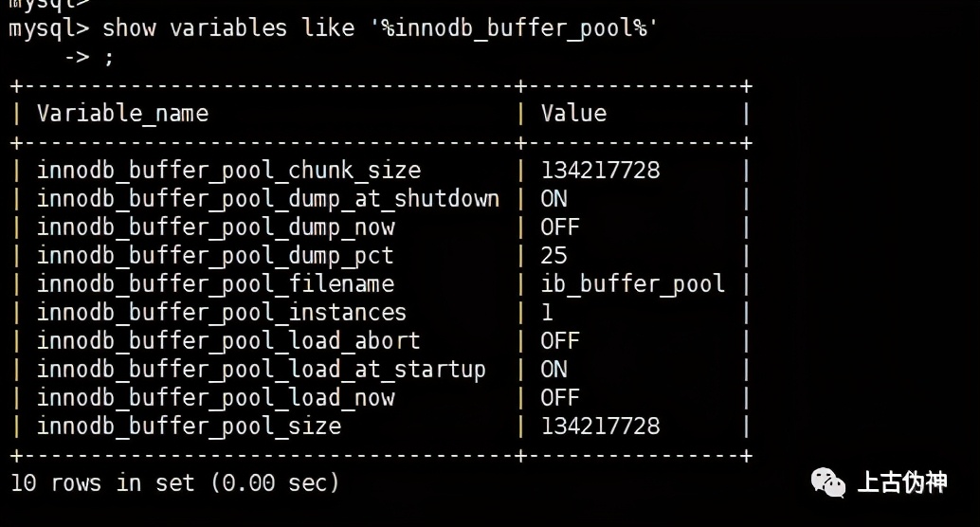Click ON value for load_at_startup
The width and height of the screenshot is (980, 527).
554,369
